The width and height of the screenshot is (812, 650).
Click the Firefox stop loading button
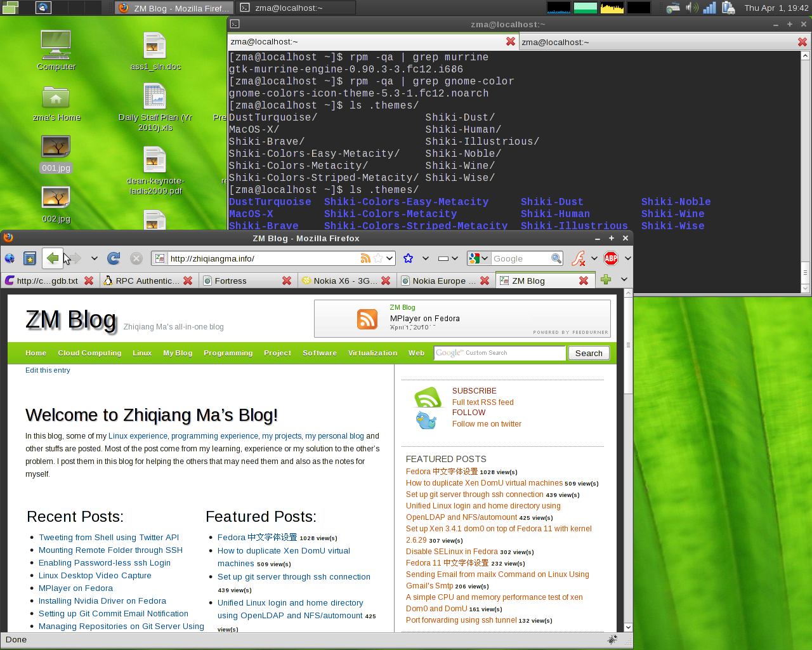[x=136, y=258]
